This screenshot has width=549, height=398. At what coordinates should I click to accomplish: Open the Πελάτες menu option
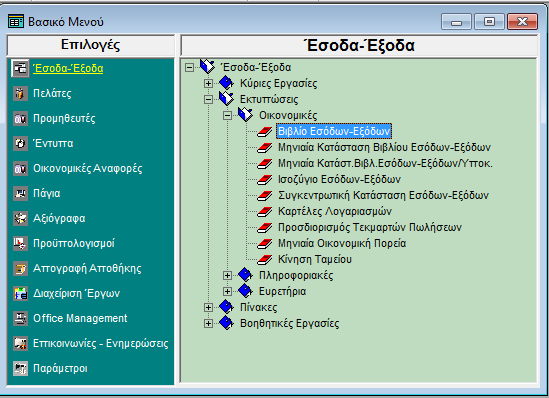coord(52,93)
